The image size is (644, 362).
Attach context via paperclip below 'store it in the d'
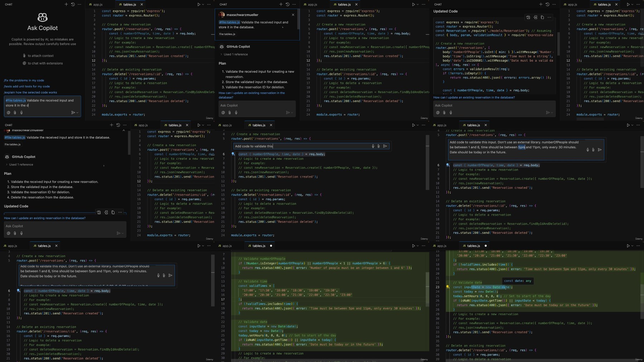[15, 112]
